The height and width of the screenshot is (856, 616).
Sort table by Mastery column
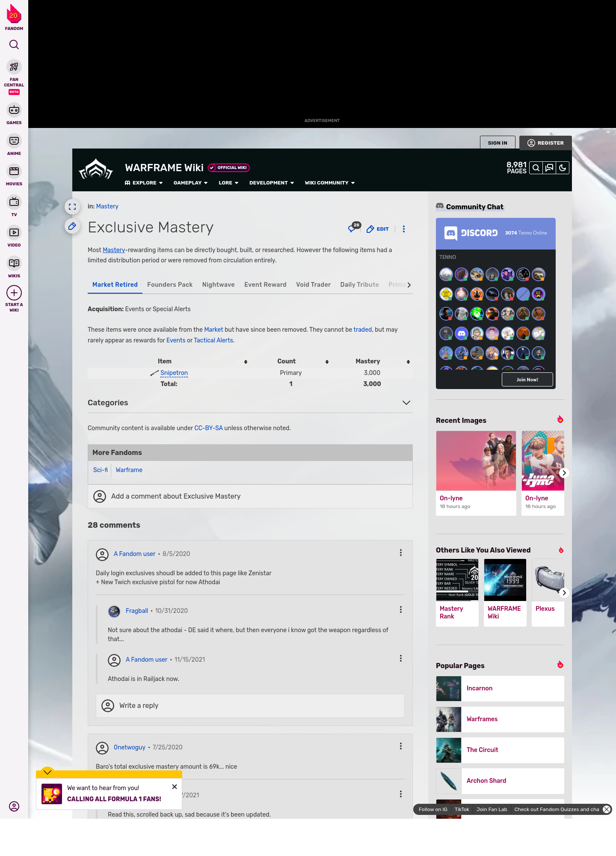click(x=409, y=362)
